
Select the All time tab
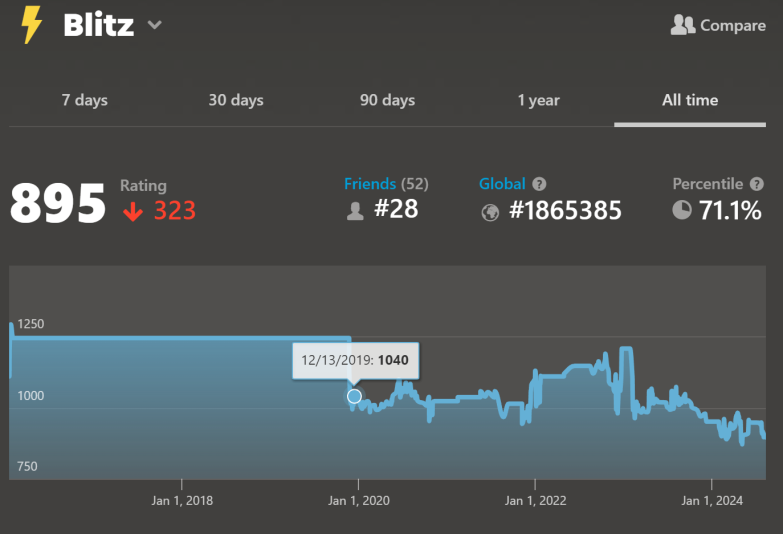(690, 100)
